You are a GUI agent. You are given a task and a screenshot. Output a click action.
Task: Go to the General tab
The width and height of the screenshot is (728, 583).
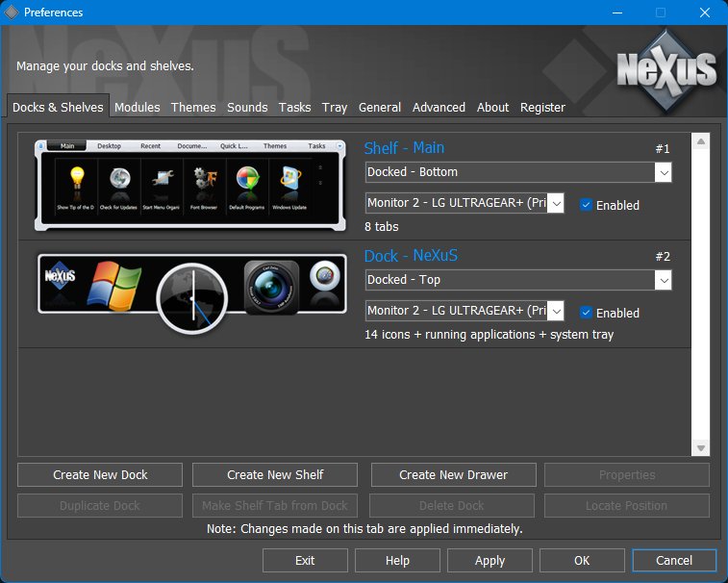(379, 108)
